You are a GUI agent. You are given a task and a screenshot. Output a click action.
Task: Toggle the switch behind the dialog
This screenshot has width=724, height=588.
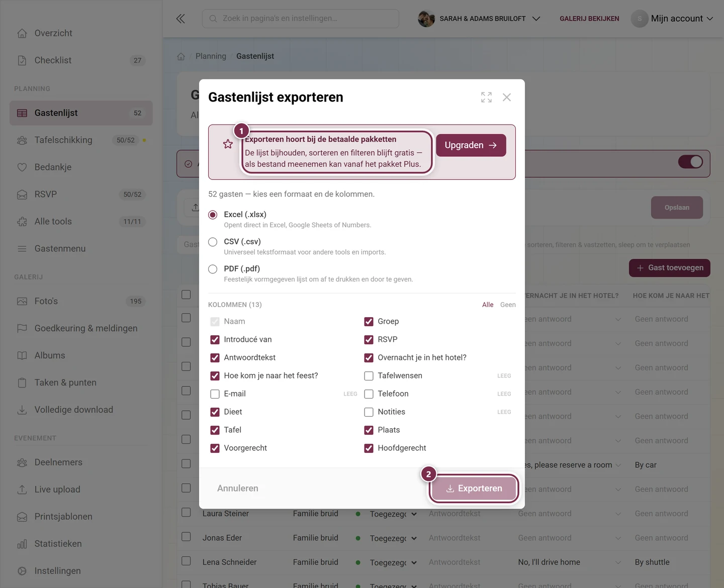(690, 162)
